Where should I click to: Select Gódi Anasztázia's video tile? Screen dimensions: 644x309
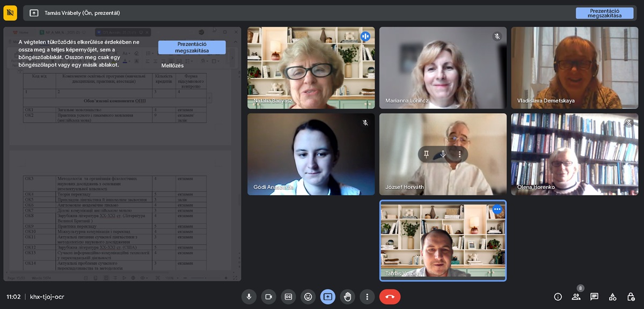(311, 154)
